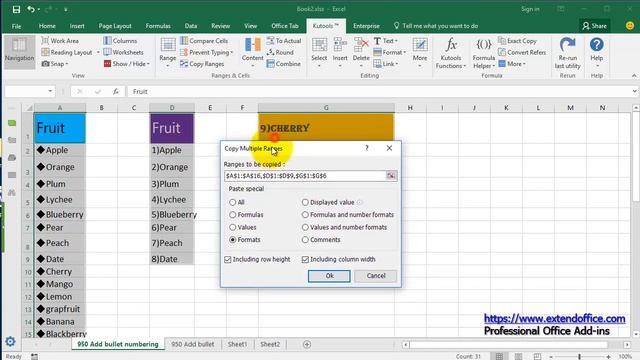The image size is (640, 360).
Task: Expand the Format editing dropdown
Action: click(x=404, y=52)
